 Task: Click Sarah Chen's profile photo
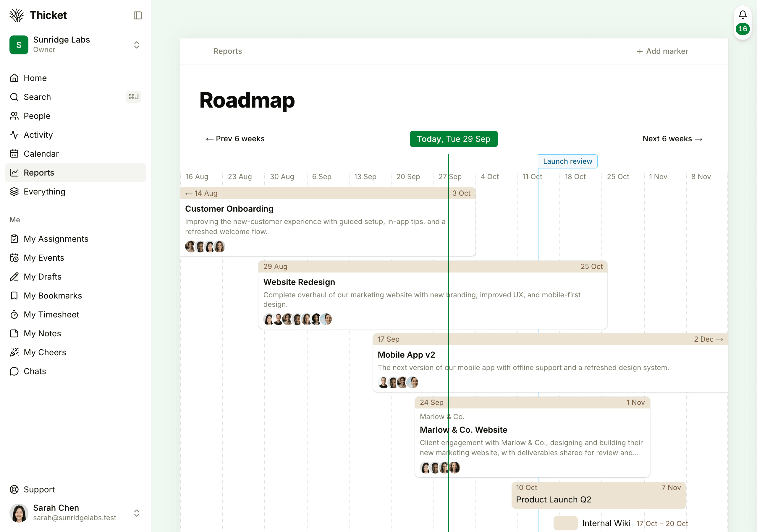pos(19,513)
